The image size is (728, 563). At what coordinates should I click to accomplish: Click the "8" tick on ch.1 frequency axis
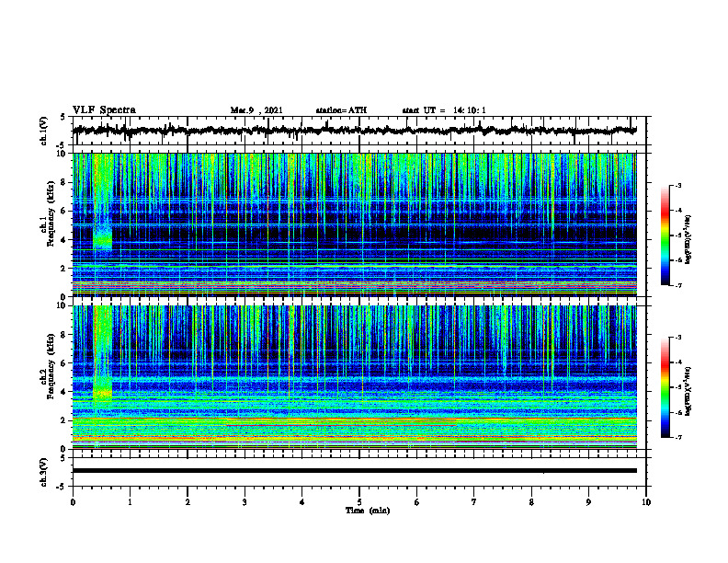pyautogui.click(x=64, y=182)
